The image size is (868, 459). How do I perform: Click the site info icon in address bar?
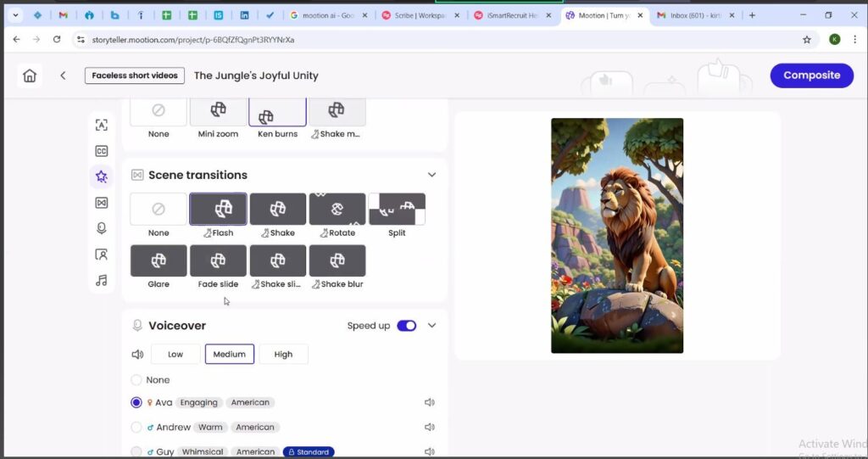click(x=81, y=39)
